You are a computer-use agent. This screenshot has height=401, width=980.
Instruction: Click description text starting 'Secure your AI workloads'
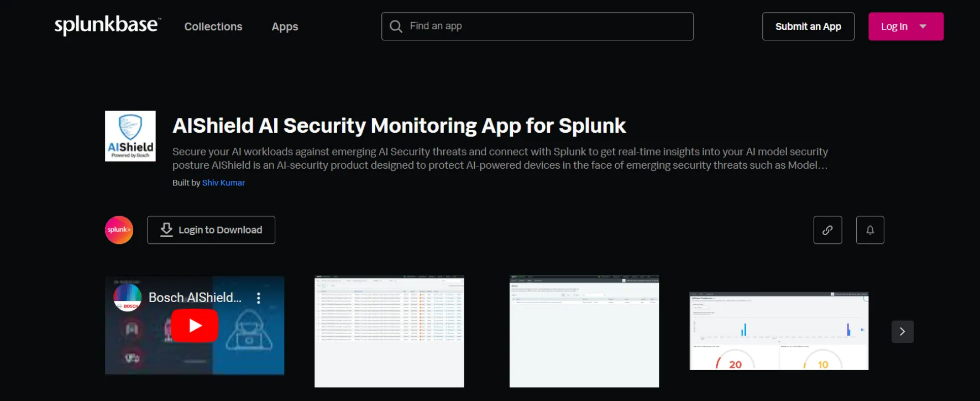coord(500,158)
